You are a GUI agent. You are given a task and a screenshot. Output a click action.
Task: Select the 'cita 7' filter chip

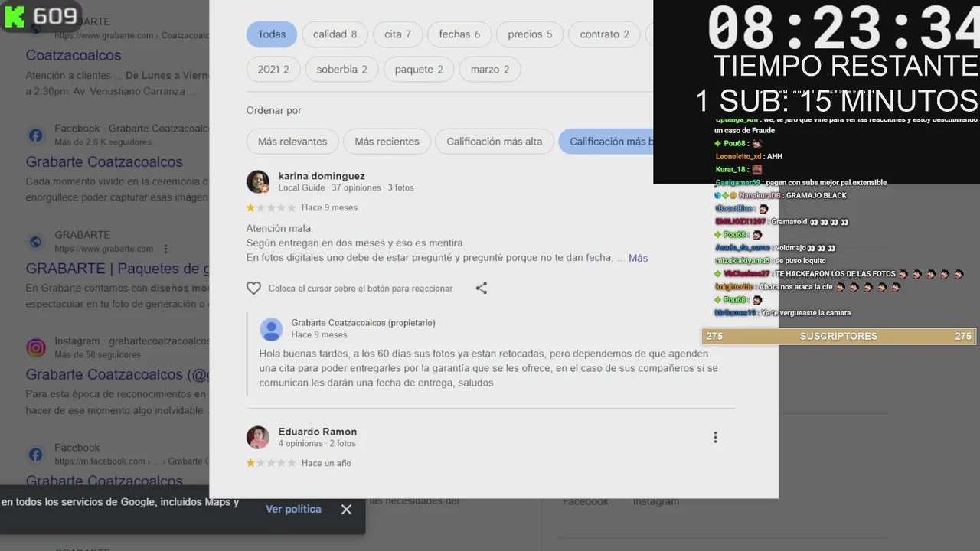pos(398,34)
